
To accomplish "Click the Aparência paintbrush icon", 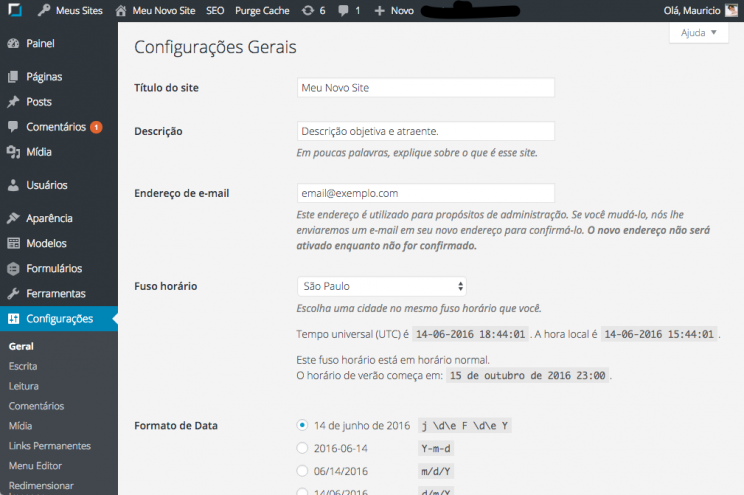I will point(13,218).
